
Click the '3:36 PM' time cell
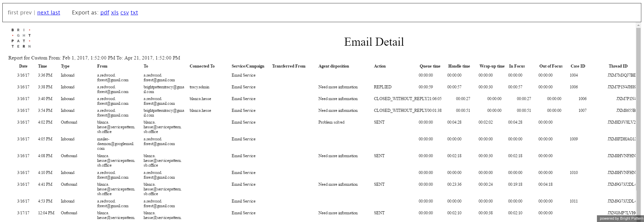(x=45, y=75)
